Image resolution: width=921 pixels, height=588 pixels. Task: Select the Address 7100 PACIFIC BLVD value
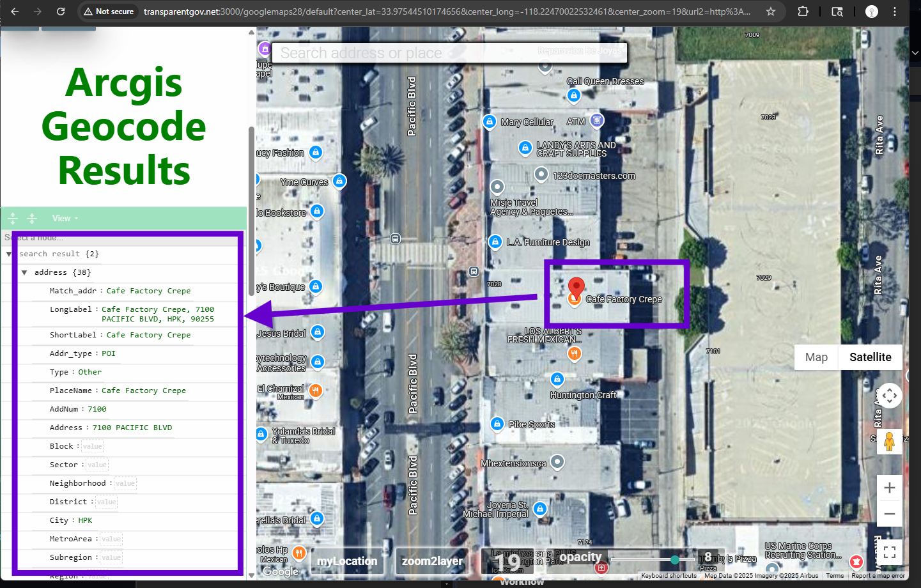click(132, 428)
